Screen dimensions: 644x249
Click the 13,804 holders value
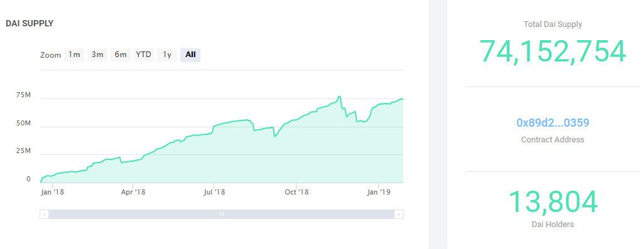(x=553, y=202)
